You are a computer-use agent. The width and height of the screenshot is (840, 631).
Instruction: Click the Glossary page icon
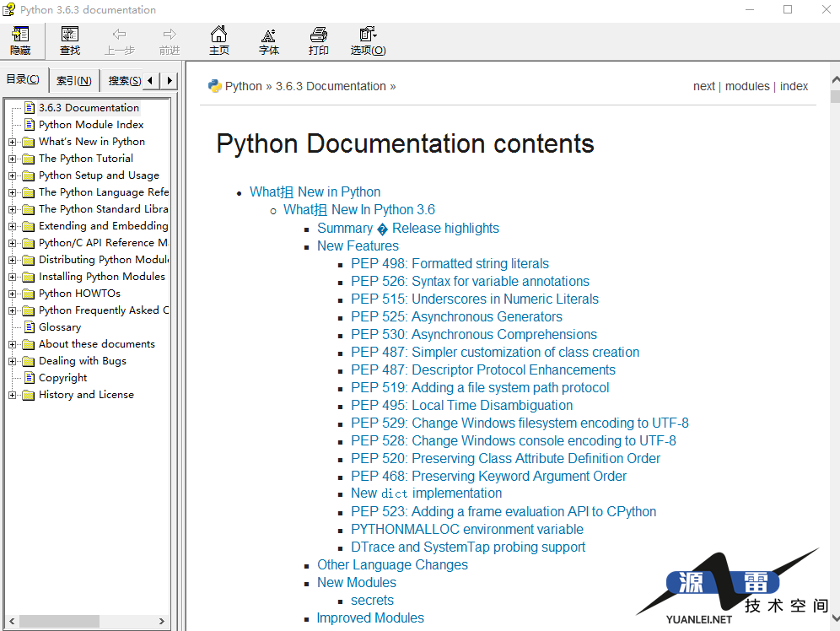click(x=30, y=327)
